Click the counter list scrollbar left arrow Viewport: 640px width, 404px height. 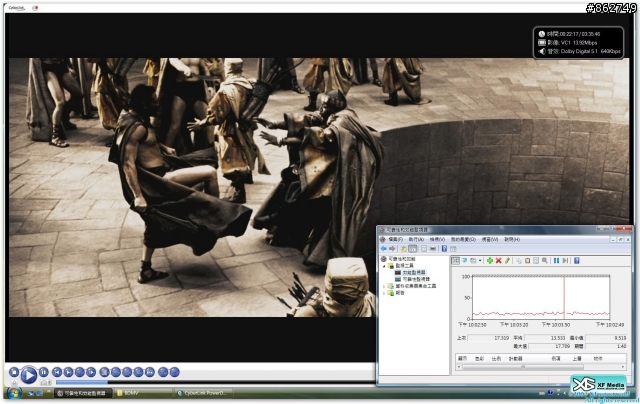click(459, 367)
